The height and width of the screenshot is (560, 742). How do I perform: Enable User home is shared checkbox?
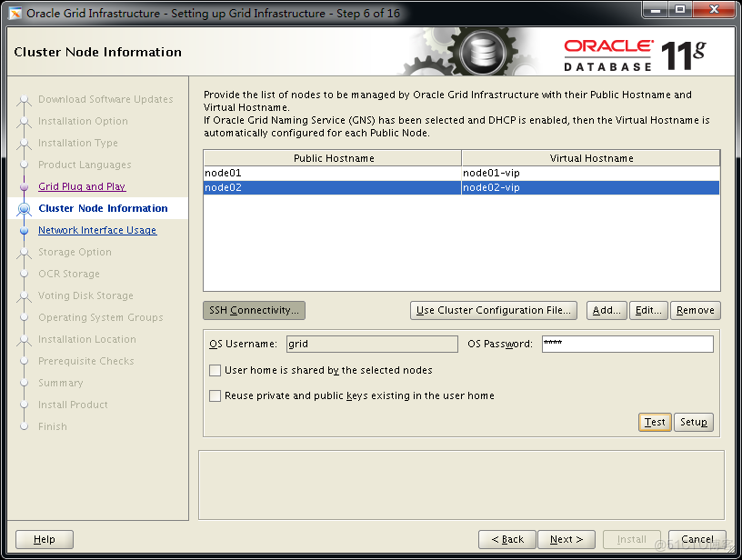click(215, 370)
